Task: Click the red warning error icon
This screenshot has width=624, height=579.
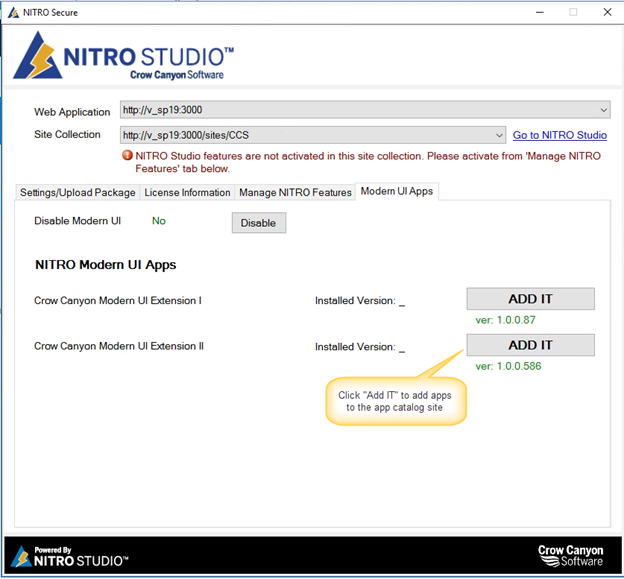Action: coord(127,155)
